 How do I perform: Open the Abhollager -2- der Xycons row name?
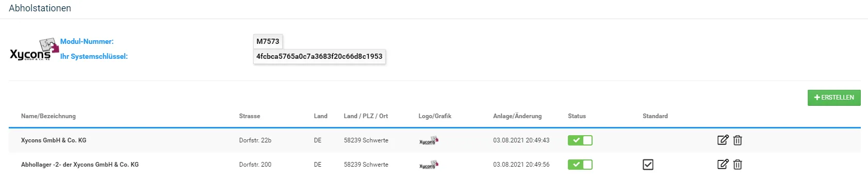80,165
